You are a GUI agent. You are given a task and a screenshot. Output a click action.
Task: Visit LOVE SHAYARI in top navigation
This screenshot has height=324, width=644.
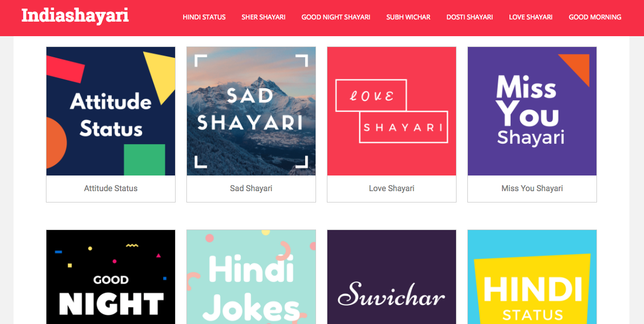[531, 17]
